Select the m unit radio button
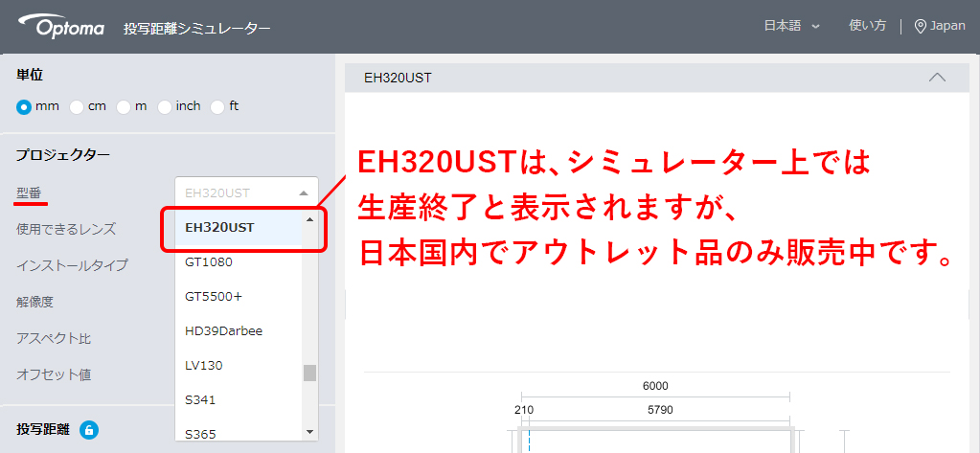The image size is (980, 453). point(124,107)
